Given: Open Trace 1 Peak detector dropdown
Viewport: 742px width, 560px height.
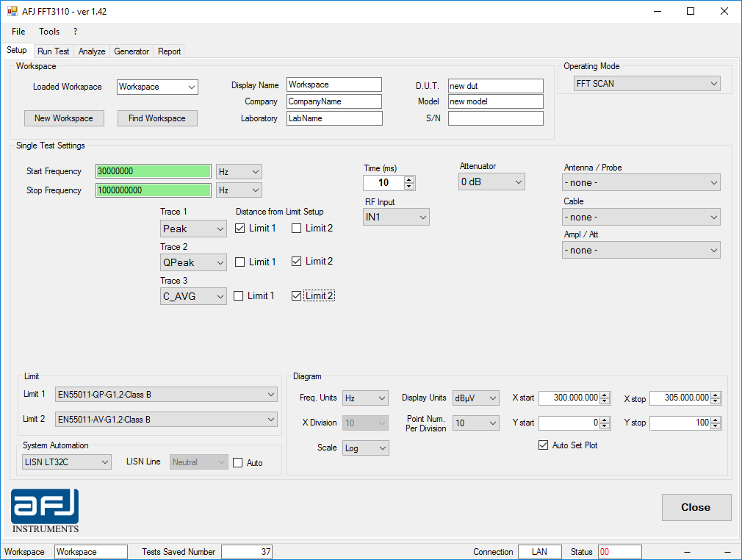Looking at the screenshot, I should [x=193, y=229].
